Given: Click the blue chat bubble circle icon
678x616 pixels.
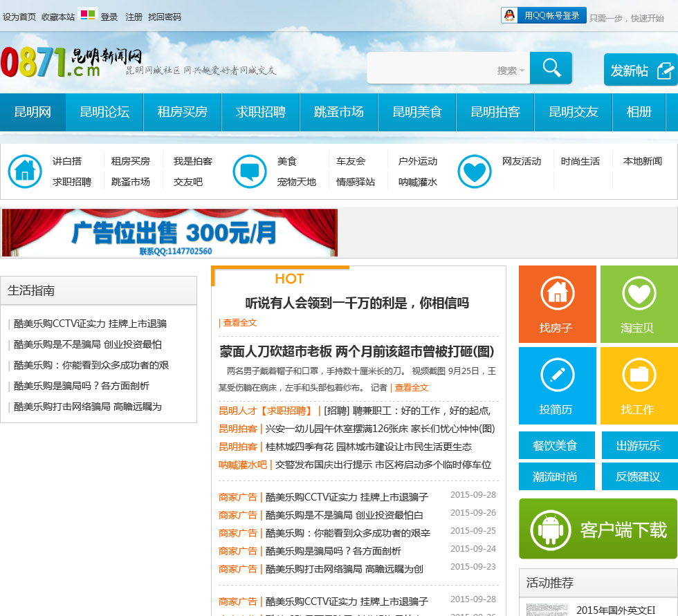Looking at the screenshot, I should 250,171.
